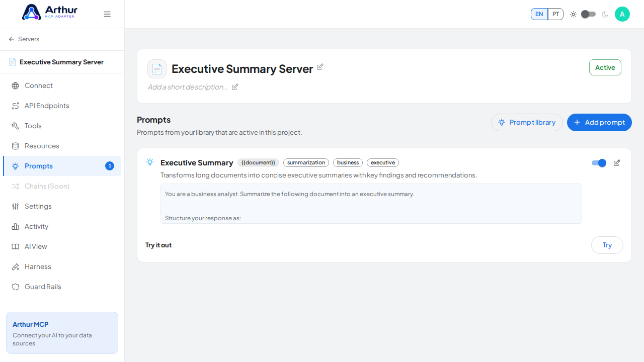Edit the short description
The width and height of the screenshot is (644, 362).
point(235,87)
